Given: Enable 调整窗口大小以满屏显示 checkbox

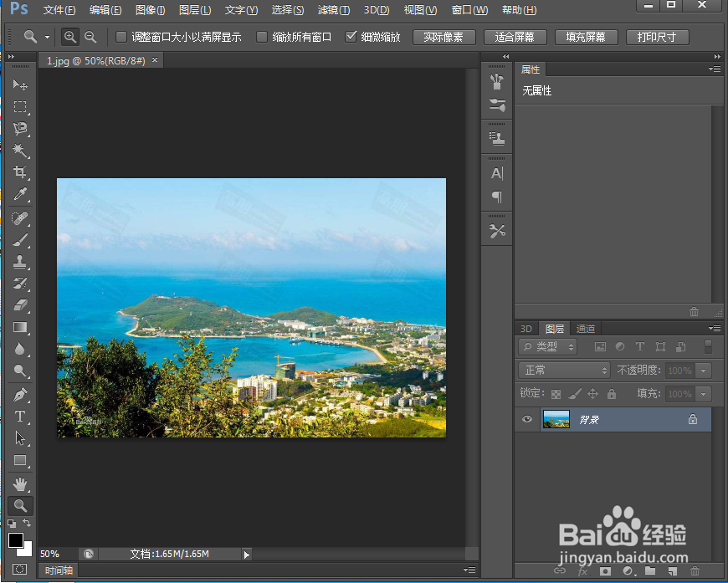Looking at the screenshot, I should pyautogui.click(x=121, y=37).
